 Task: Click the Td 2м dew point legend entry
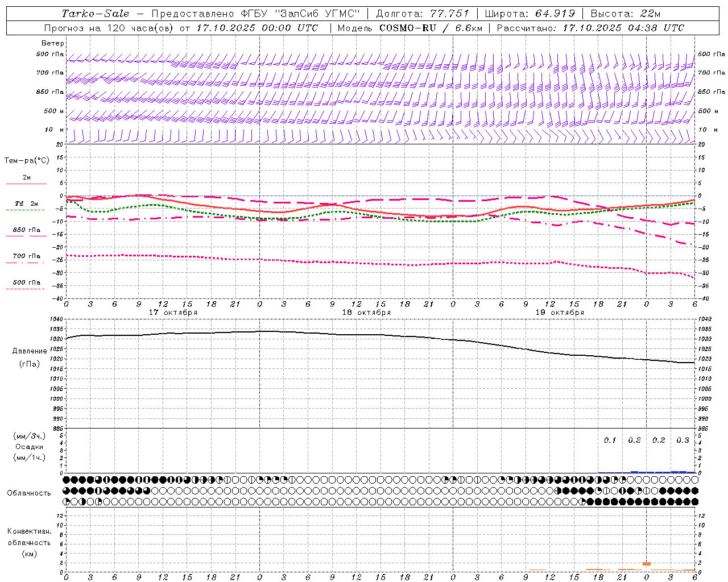tap(27, 203)
